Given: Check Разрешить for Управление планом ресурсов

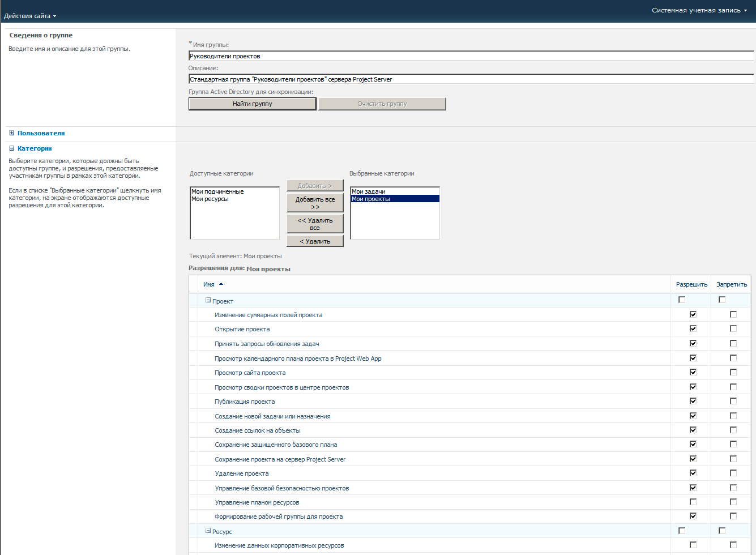Looking at the screenshot, I should [693, 502].
